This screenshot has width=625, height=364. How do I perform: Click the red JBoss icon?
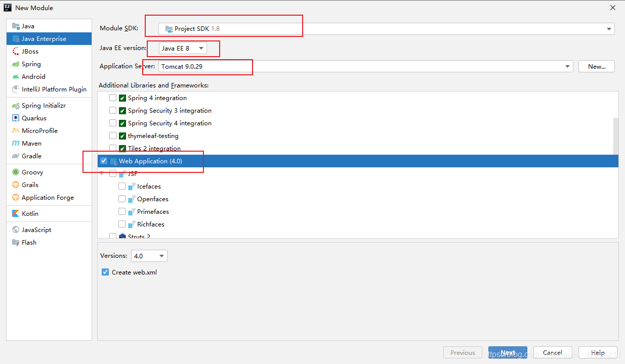pyautogui.click(x=16, y=51)
